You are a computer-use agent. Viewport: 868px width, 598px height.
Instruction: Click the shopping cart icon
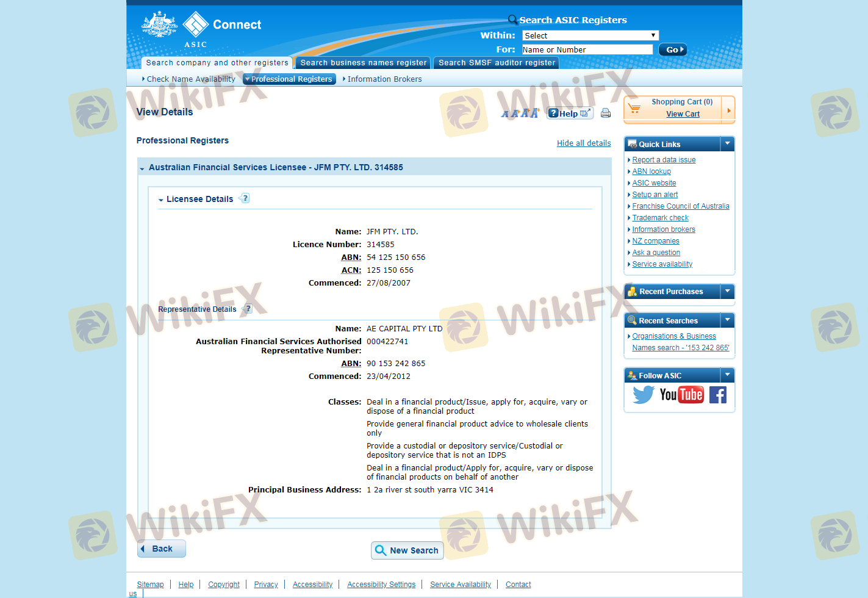(x=634, y=109)
